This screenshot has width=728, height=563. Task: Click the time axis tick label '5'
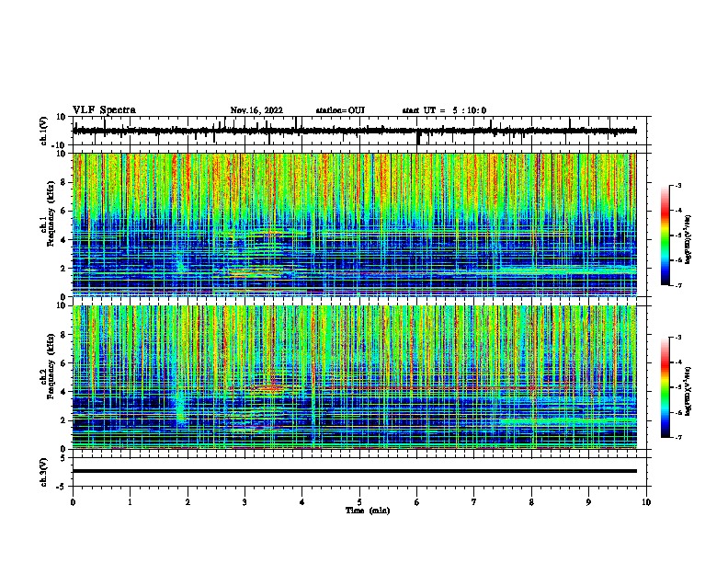click(x=359, y=502)
